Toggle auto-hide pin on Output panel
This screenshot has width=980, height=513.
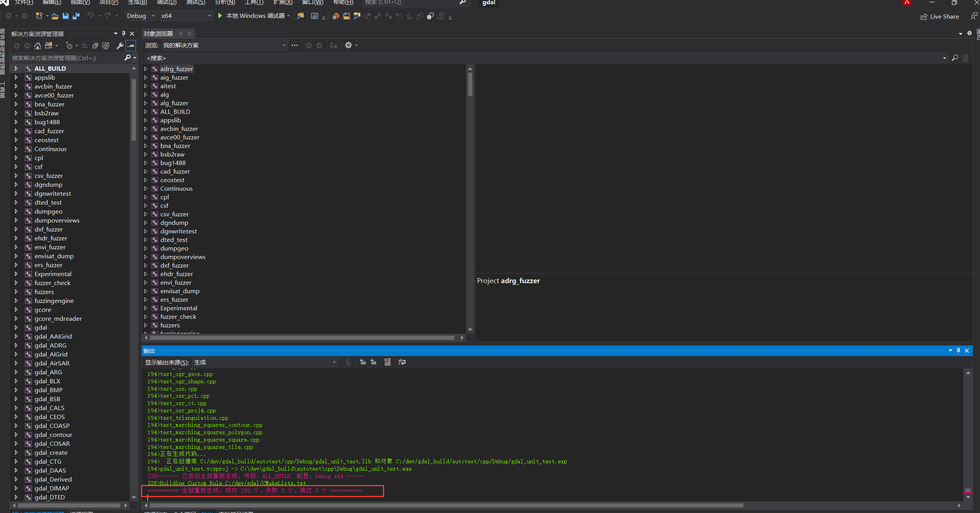point(958,351)
